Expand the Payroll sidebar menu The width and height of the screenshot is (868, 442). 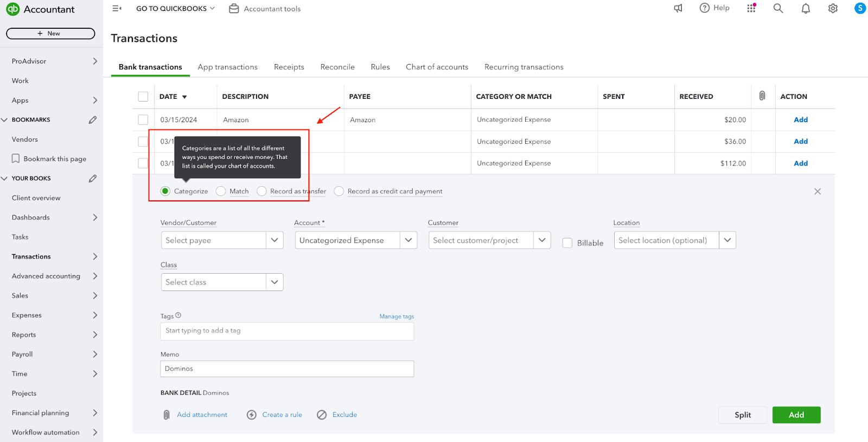coord(95,354)
